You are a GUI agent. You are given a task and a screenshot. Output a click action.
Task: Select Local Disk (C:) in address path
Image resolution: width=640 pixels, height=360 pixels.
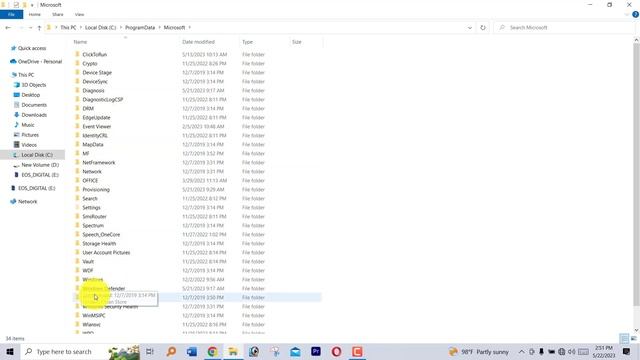100,28
